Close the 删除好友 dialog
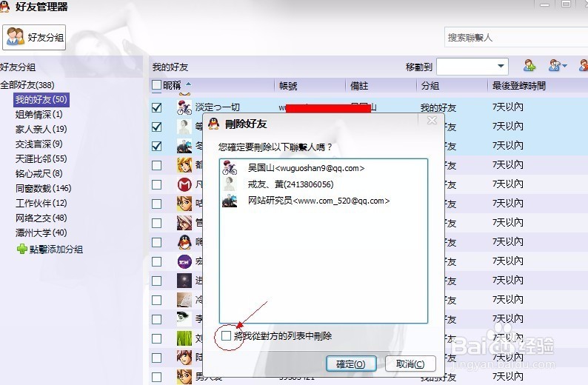Screen dimensions: 588x385 (432, 120)
